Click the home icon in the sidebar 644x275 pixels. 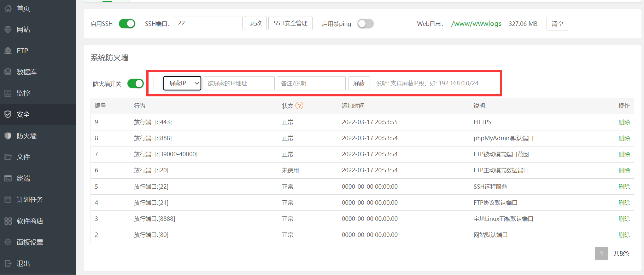coord(8,9)
